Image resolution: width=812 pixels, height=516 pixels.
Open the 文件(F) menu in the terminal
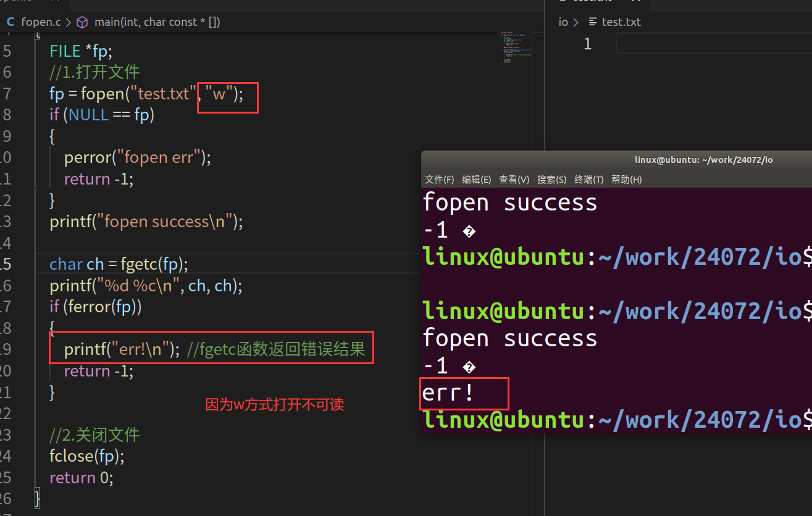[439, 180]
